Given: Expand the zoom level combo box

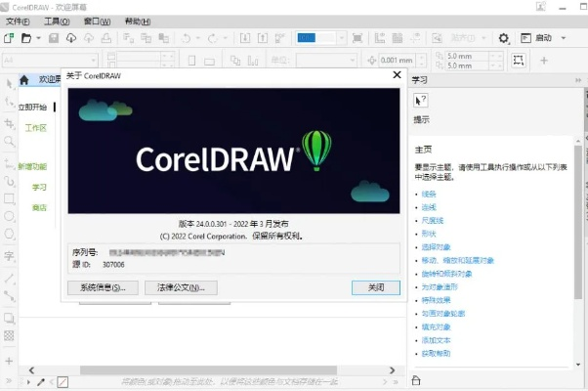Looking at the screenshot, I should [340, 38].
